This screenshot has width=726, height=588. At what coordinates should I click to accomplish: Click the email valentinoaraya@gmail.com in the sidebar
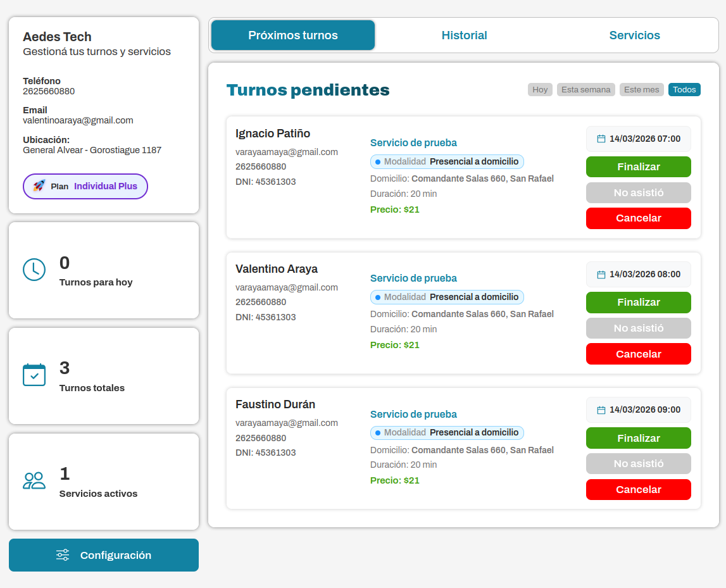[78, 120]
